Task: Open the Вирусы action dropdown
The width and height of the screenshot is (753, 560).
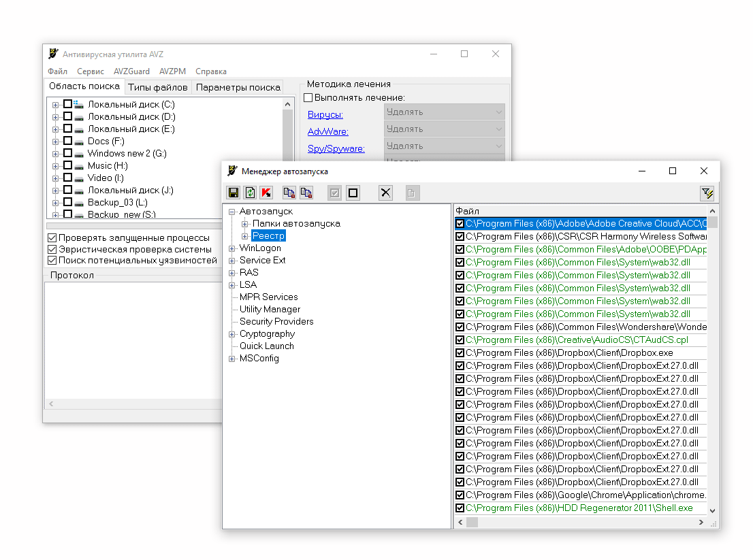Action: (x=445, y=112)
